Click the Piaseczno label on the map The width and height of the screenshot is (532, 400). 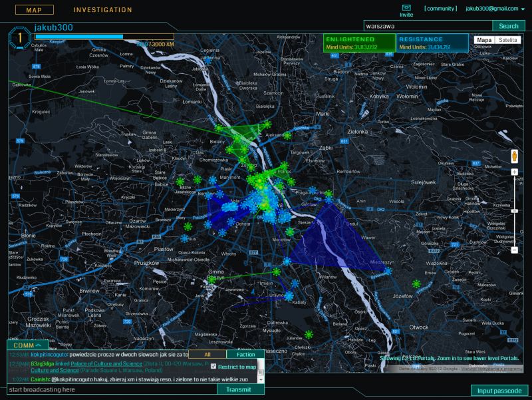tap(275, 351)
